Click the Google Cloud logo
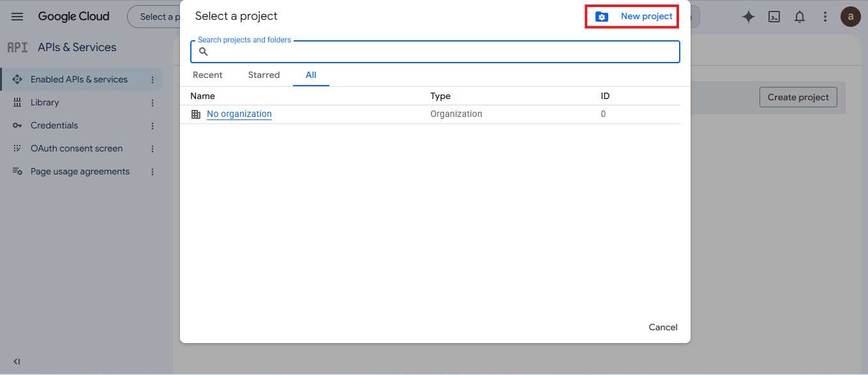Image resolution: width=868 pixels, height=375 pixels. pyautogui.click(x=74, y=17)
